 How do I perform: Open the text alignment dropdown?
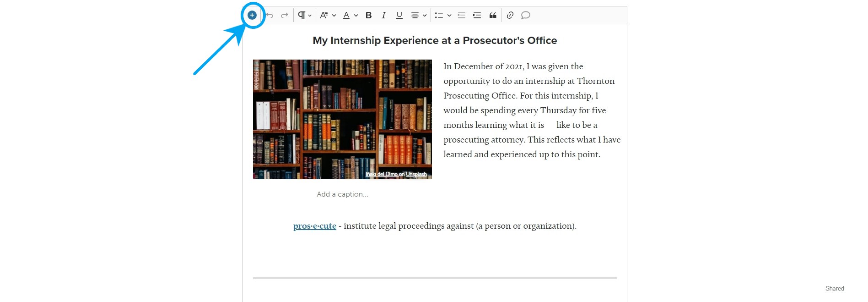point(419,15)
